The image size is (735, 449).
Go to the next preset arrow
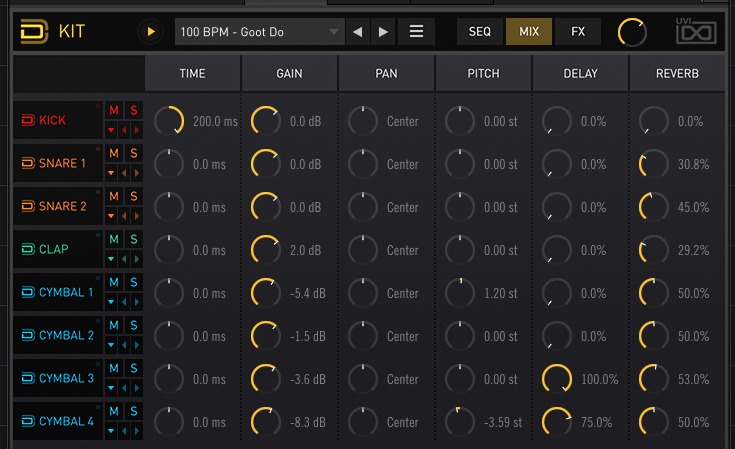(383, 32)
